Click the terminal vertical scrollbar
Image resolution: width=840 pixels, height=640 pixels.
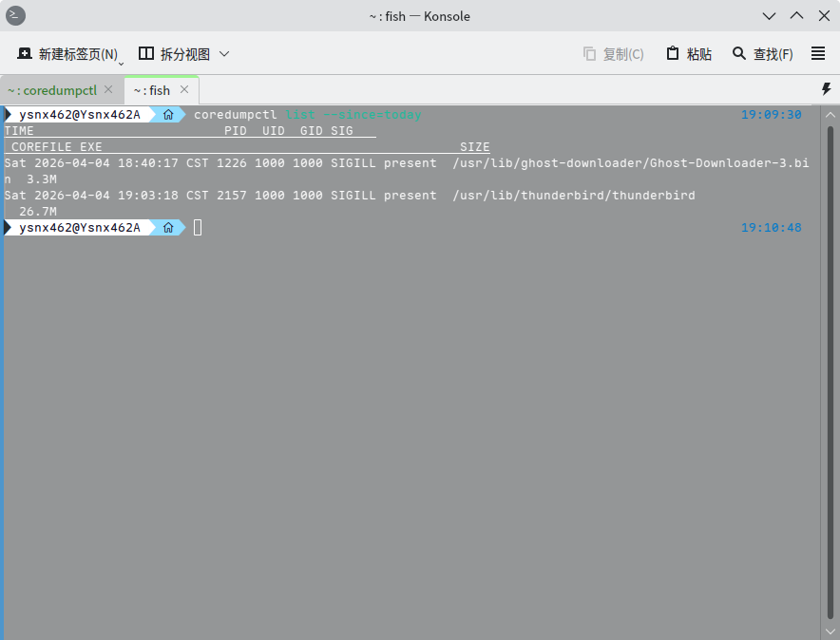(830, 370)
